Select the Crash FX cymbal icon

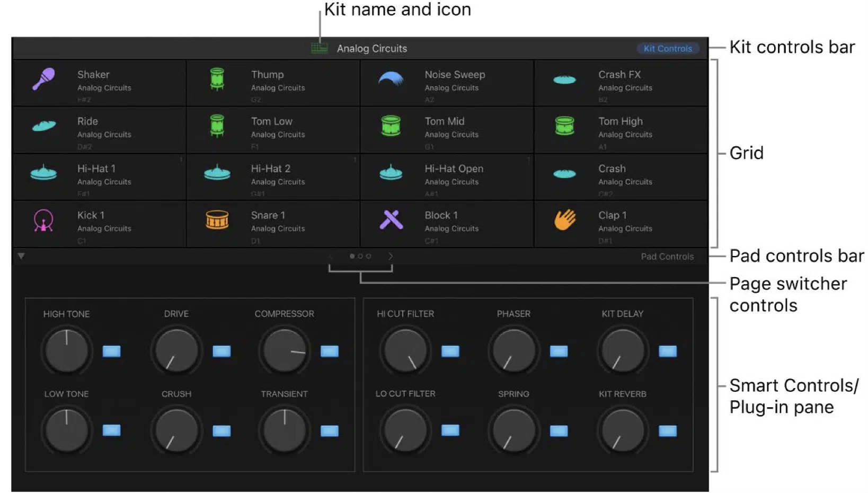pos(564,80)
